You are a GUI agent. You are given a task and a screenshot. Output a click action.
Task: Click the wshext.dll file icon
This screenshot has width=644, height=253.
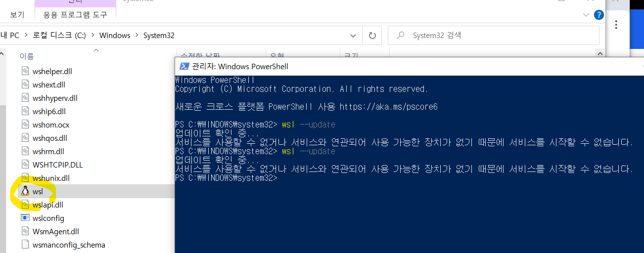pyautogui.click(x=25, y=84)
